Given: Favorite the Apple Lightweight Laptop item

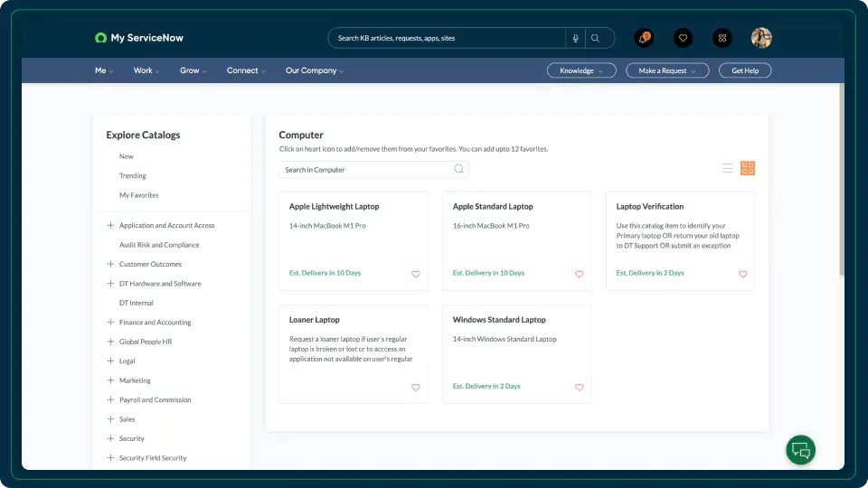Looking at the screenshot, I should tap(416, 274).
